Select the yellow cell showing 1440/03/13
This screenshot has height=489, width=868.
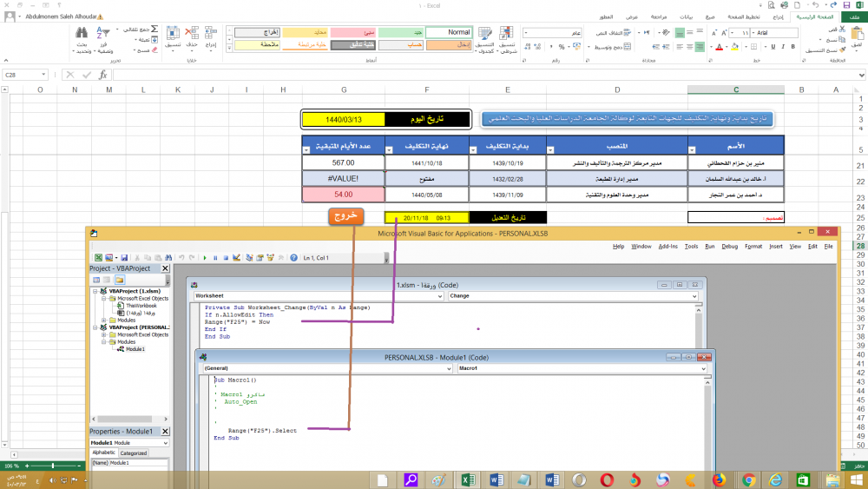[343, 120]
